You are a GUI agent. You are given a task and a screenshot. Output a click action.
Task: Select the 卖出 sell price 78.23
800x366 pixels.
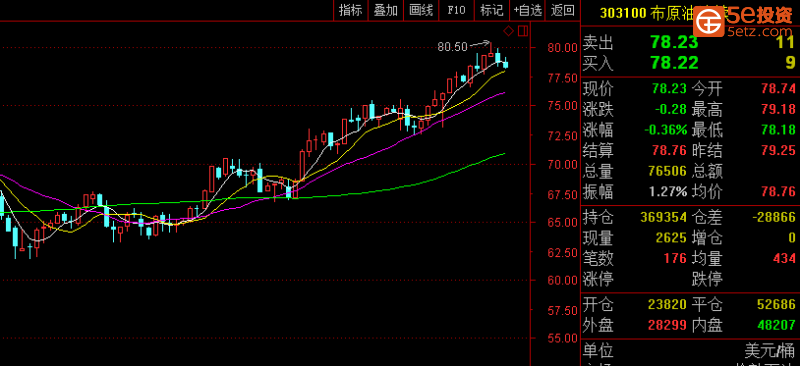pos(674,42)
